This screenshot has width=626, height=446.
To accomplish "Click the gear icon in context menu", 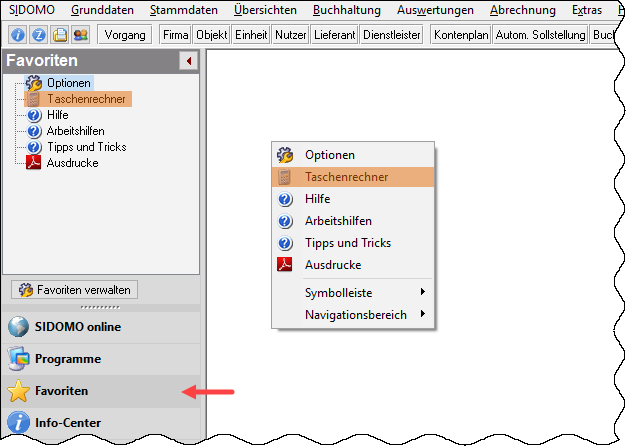I will (x=285, y=155).
